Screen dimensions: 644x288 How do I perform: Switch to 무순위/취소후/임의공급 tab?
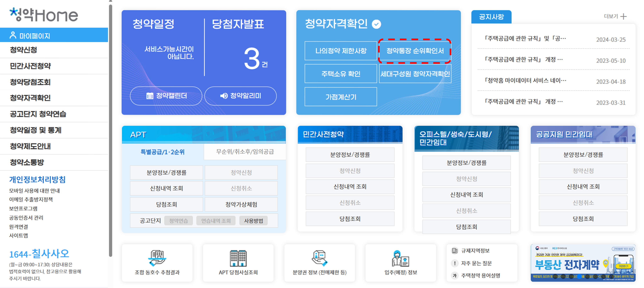(245, 152)
